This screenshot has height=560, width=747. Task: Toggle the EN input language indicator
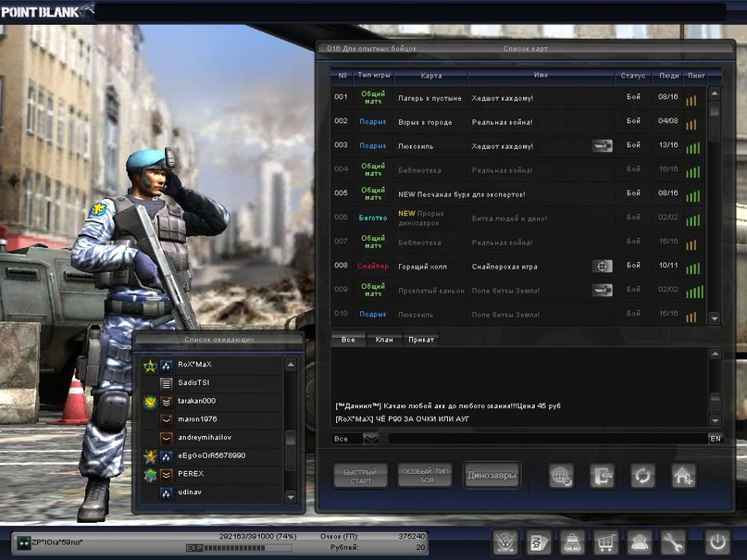[x=716, y=438]
